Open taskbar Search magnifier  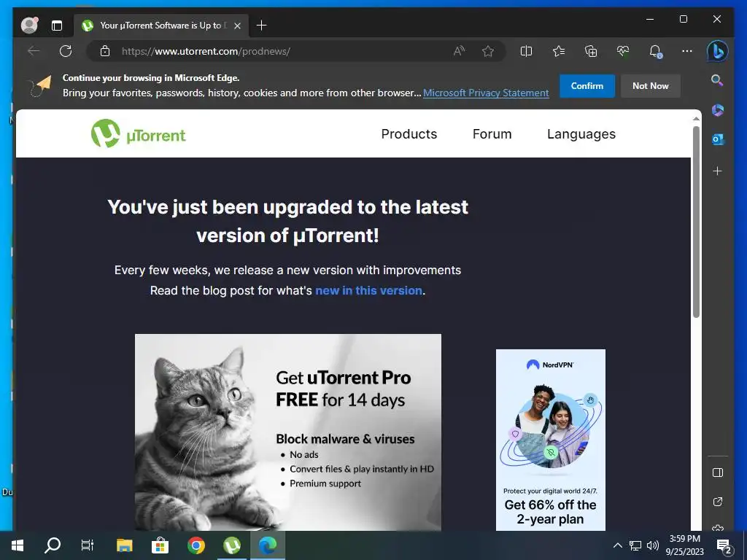tap(53, 545)
